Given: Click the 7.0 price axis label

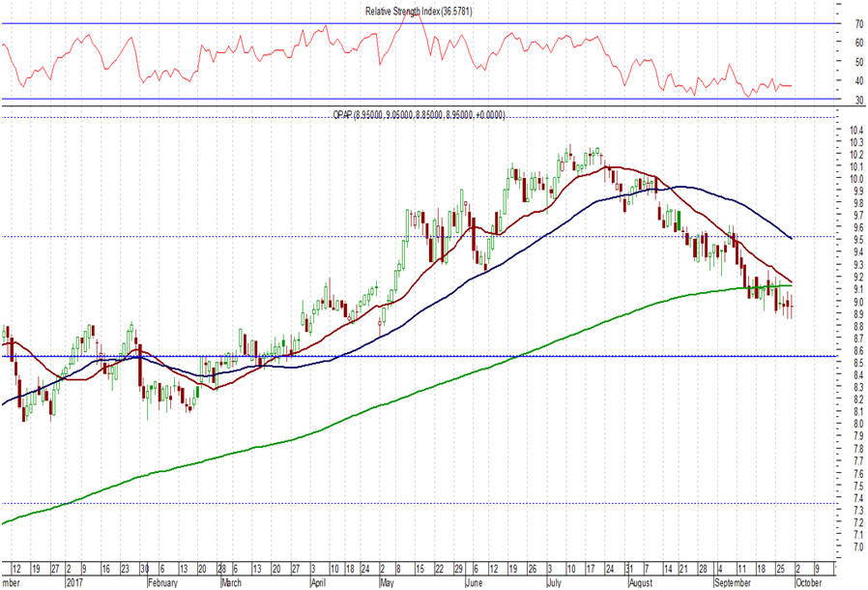Looking at the screenshot, I should click(857, 547).
